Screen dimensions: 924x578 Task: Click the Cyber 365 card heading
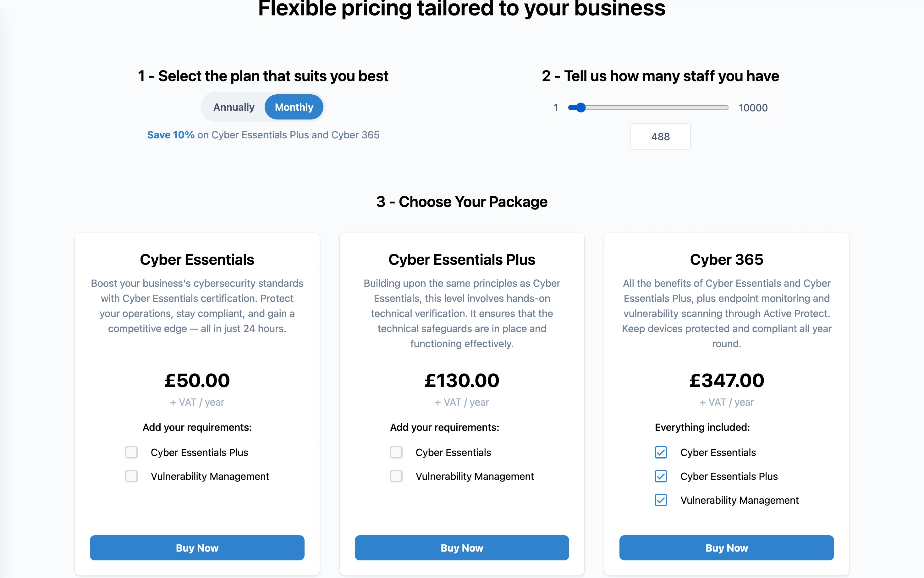pyautogui.click(x=727, y=259)
